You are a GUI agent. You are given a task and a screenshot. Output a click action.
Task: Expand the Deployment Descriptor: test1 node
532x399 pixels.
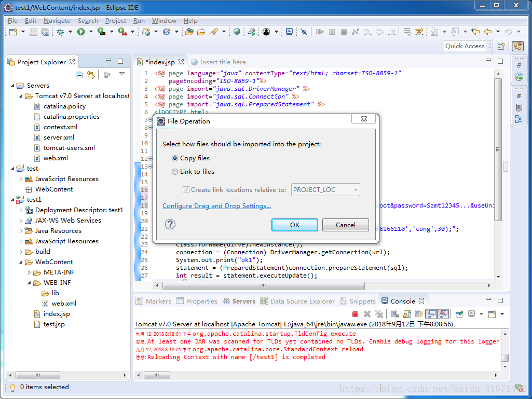point(21,210)
